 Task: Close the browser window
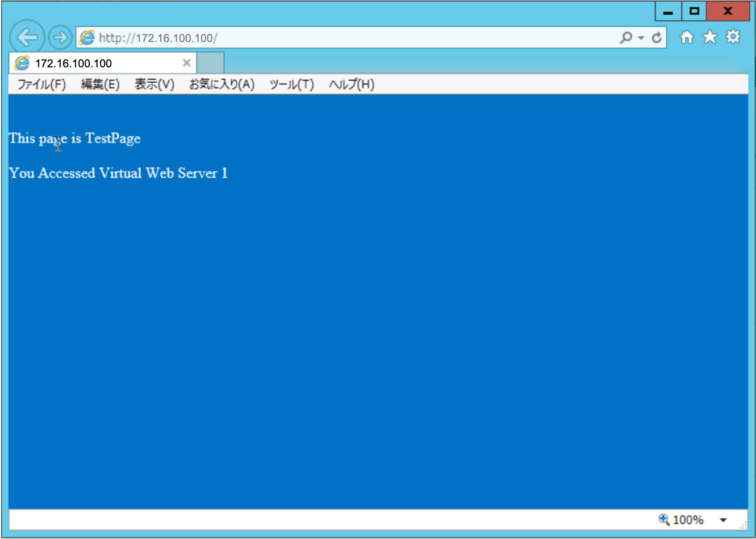click(x=728, y=11)
